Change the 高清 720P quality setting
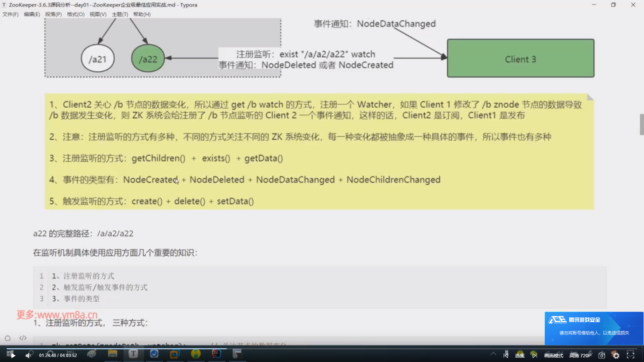Image resolution: width=644 pixels, height=362 pixels. click(580, 355)
